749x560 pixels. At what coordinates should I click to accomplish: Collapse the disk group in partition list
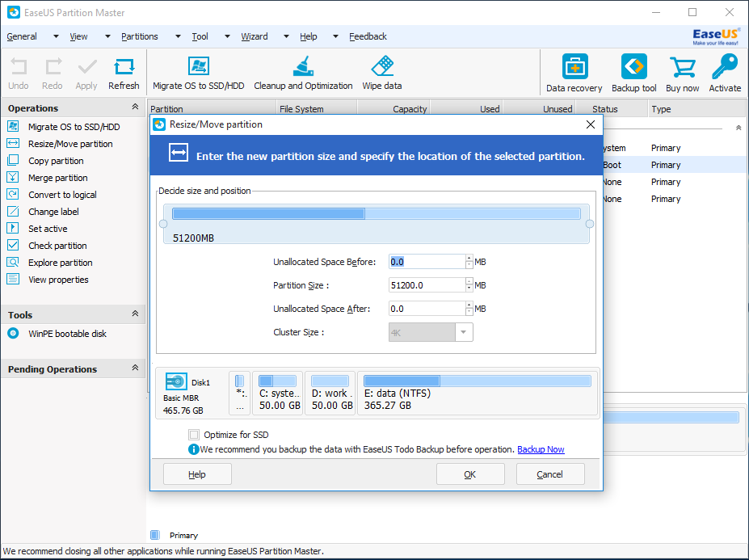click(738, 128)
